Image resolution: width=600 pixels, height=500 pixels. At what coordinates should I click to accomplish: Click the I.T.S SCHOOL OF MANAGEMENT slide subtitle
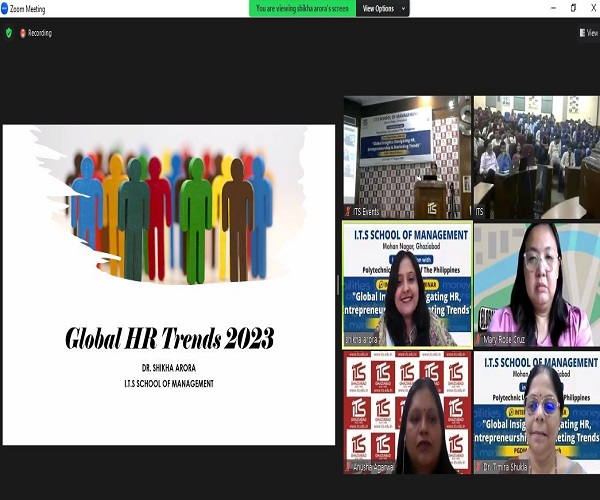(169, 383)
